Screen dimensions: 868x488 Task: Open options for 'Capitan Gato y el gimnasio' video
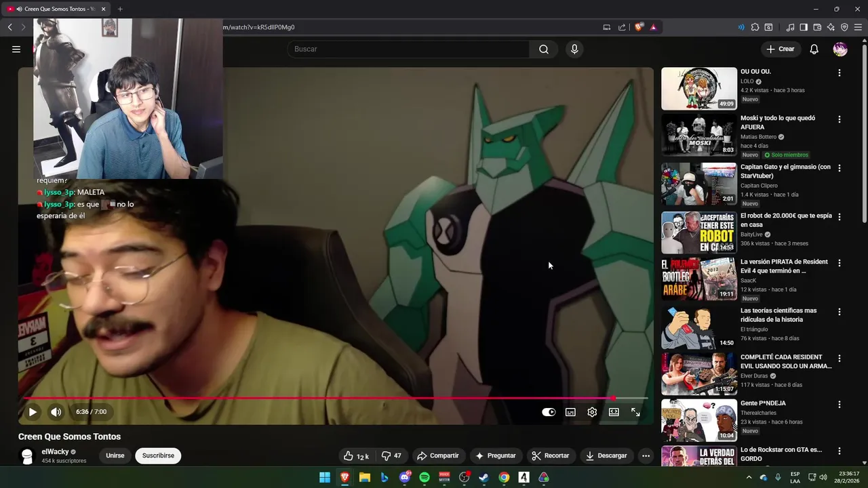839,168
